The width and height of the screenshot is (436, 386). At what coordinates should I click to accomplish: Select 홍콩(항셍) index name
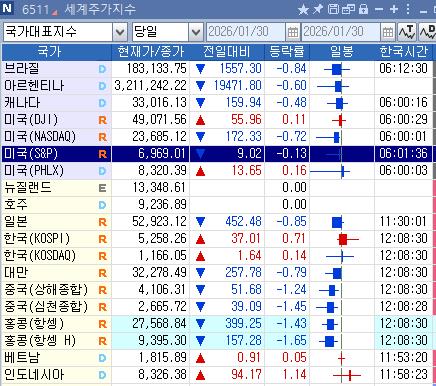click(34, 324)
